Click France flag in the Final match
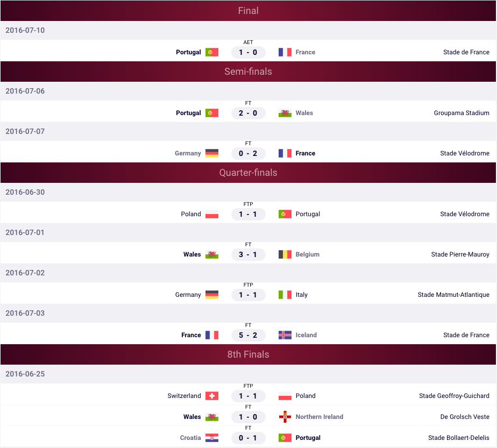Image resolution: width=497 pixels, height=448 pixels. pyautogui.click(x=285, y=52)
